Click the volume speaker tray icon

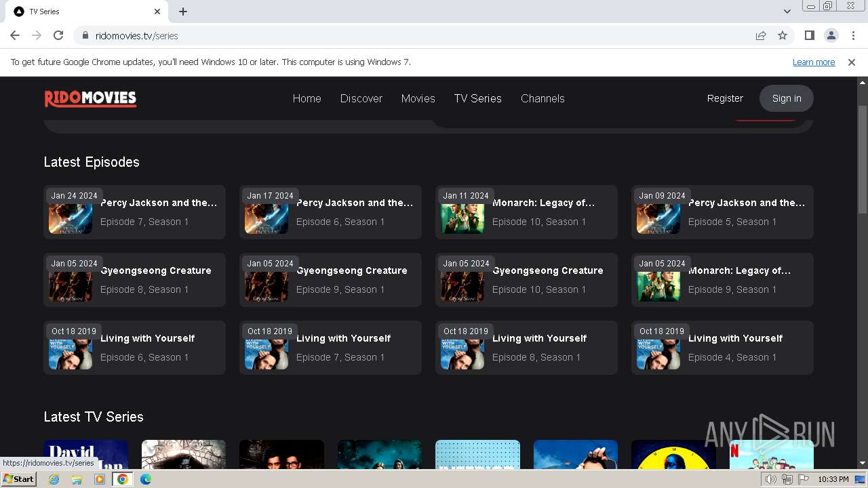click(x=771, y=479)
